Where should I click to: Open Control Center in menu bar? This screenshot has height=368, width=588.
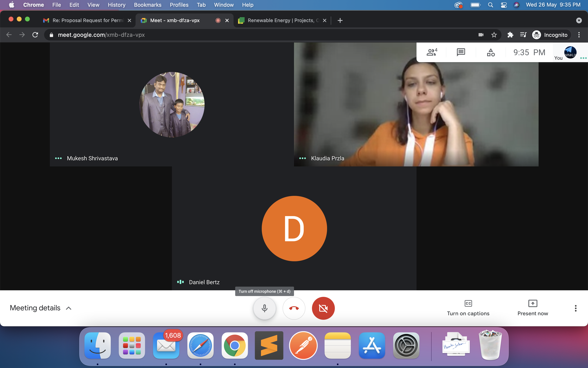(x=504, y=5)
